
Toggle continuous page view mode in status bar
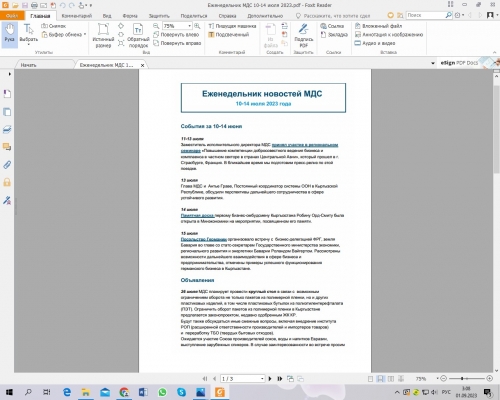click(x=380, y=379)
